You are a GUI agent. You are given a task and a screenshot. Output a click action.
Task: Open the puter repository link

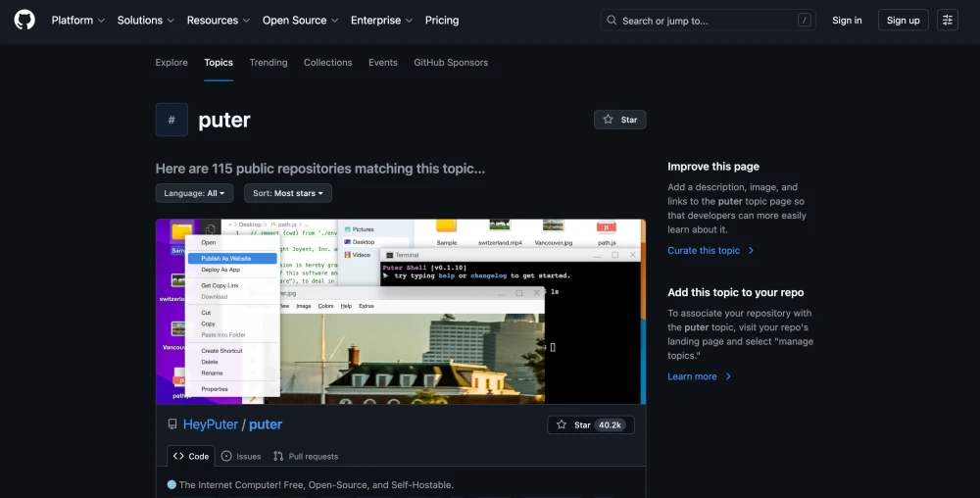pyautogui.click(x=266, y=424)
